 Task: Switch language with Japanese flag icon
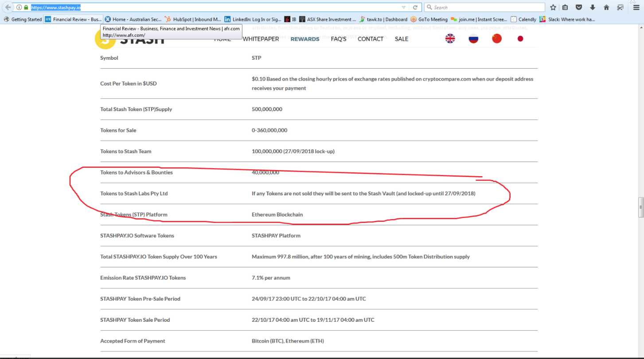520,39
